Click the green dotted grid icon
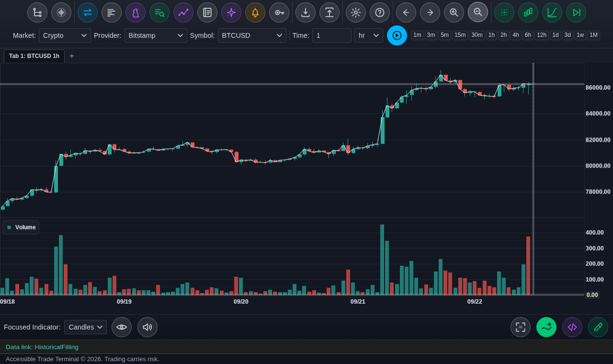 point(504,12)
